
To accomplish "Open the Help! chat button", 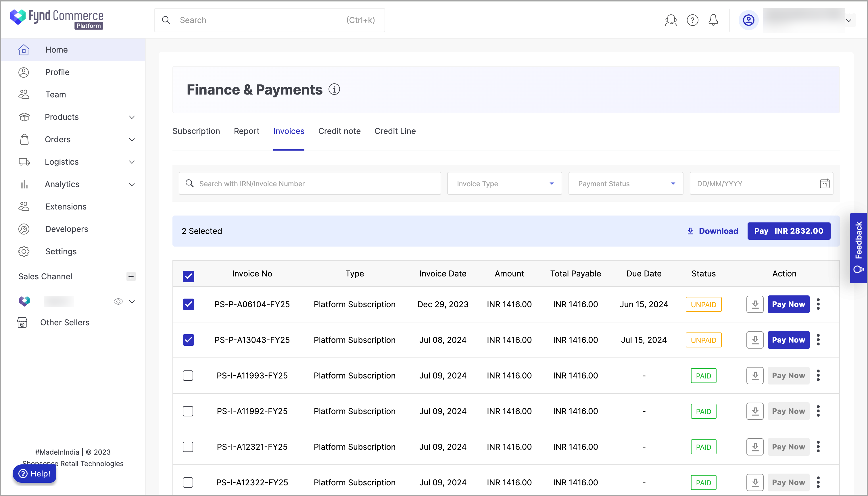I will pos(34,474).
